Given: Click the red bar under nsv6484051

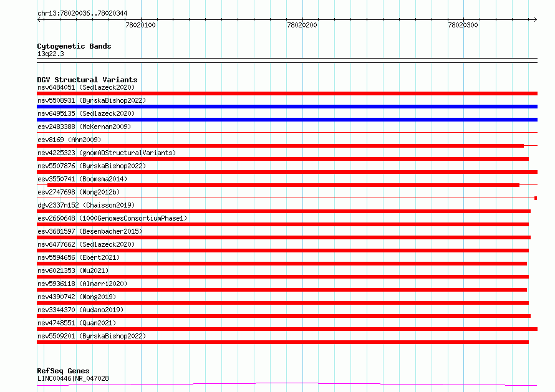Looking at the screenshot, I should pyautogui.click(x=287, y=93).
